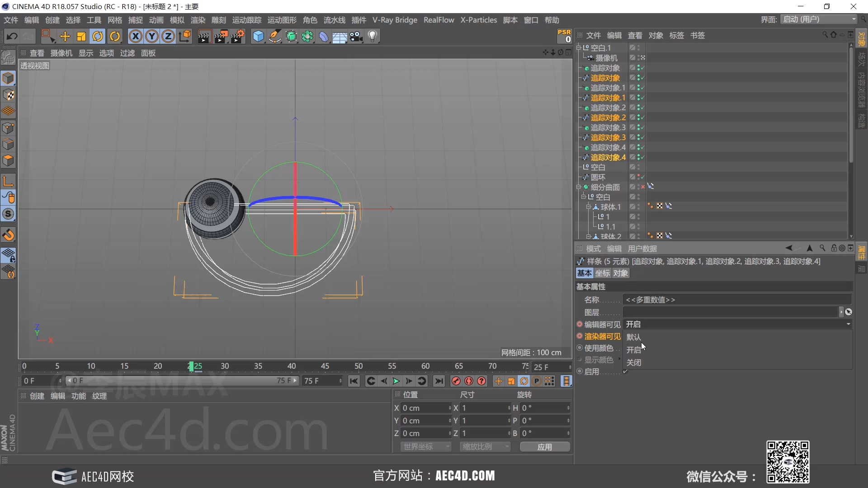Image resolution: width=868 pixels, height=488 pixels.
Task: Open the 运动图形 menu
Action: click(282, 20)
